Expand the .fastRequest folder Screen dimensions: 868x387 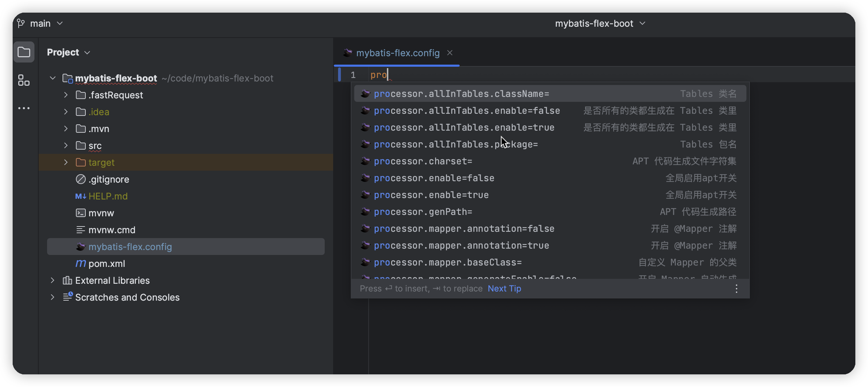pos(66,95)
